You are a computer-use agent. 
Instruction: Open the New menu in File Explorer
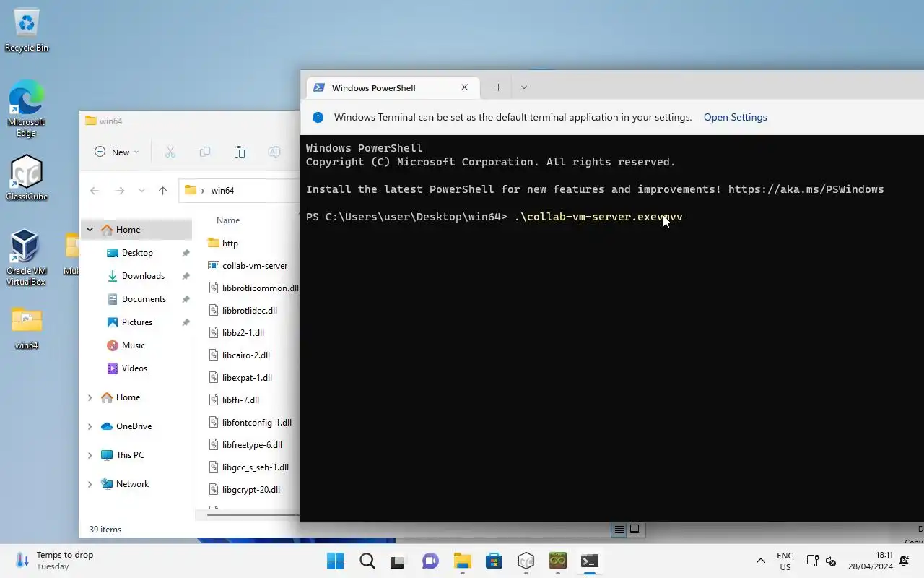coord(116,152)
